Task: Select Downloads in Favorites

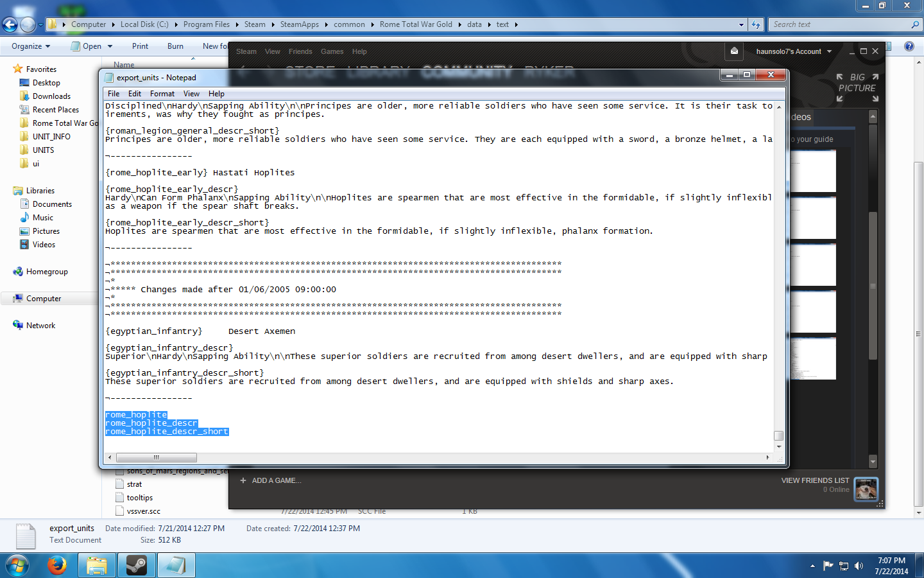Action: (x=51, y=96)
